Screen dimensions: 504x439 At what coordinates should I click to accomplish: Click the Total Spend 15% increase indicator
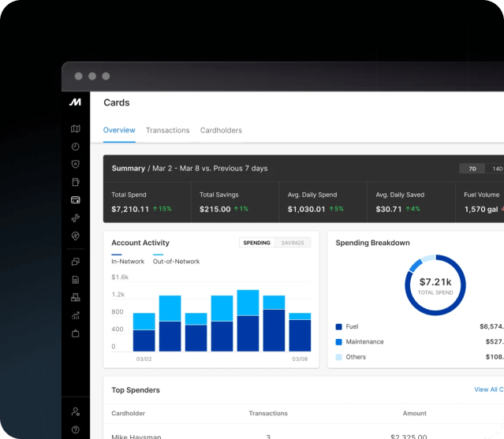[162, 209]
